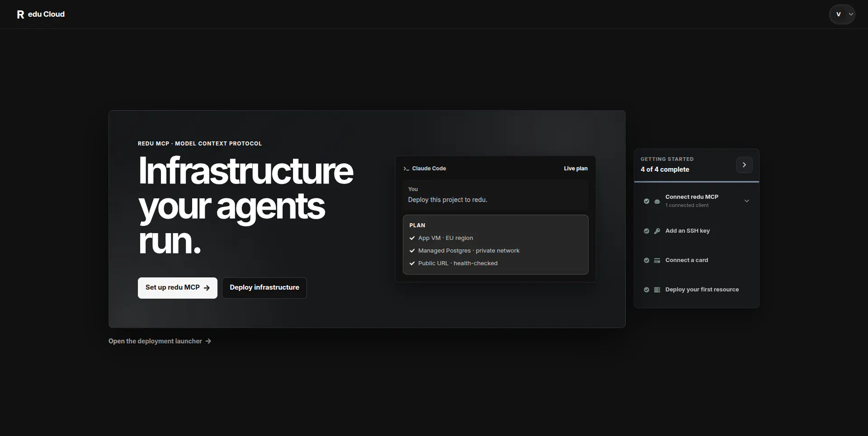Click the server icon beside Deploy your first resource
This screenshot has height=436, width=868.
pos(657,290)
